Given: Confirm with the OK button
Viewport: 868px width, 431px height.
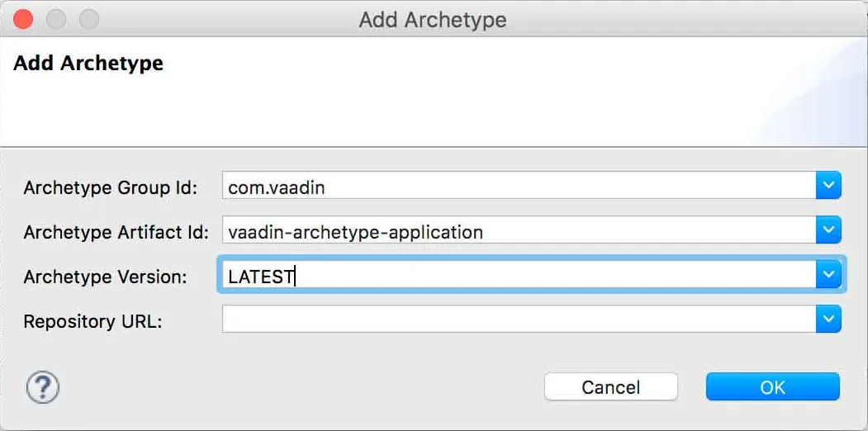Looking at the screenshot, I should point(772,387).
